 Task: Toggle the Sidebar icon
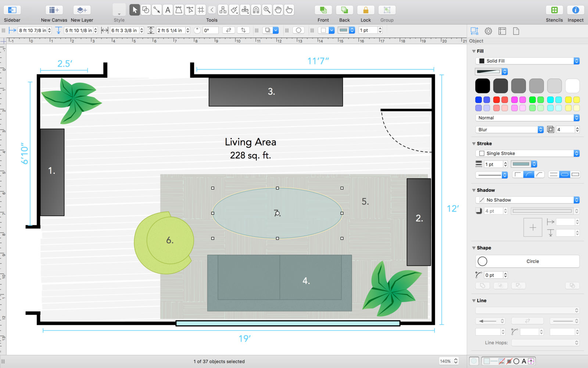[12, 10]
